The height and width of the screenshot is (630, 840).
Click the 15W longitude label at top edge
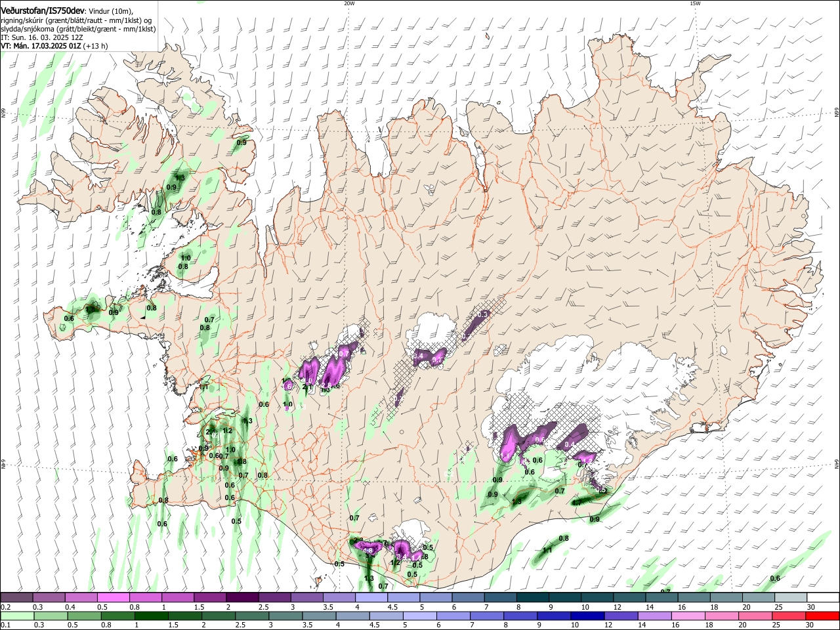[695, 3]
